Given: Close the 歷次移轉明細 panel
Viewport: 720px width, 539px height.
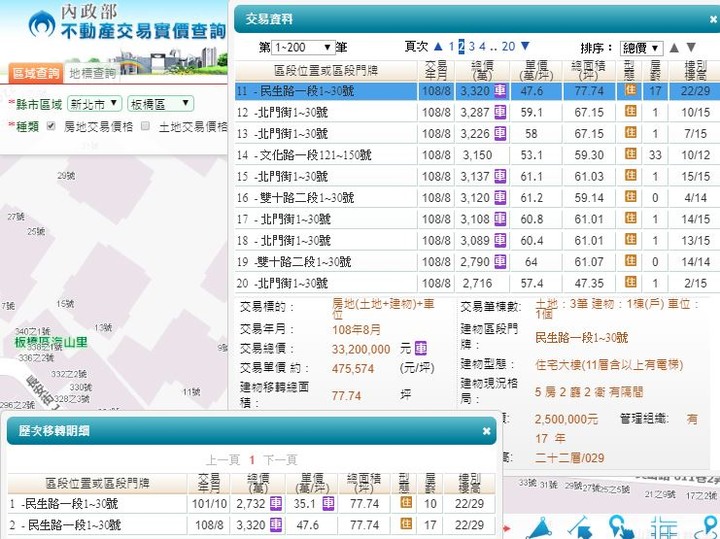Looking at the screenshot, I should click(486, 431).
